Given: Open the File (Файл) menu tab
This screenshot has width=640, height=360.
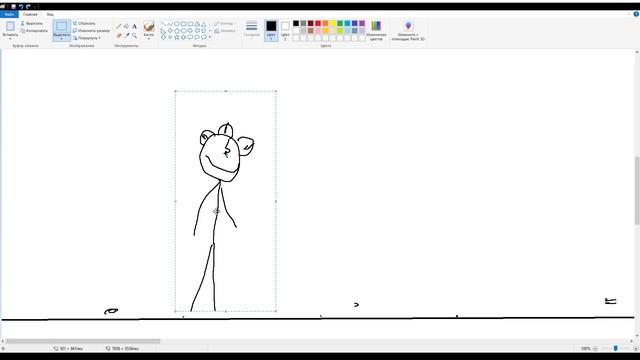Looking at the screenshot, I should (9, 14).
